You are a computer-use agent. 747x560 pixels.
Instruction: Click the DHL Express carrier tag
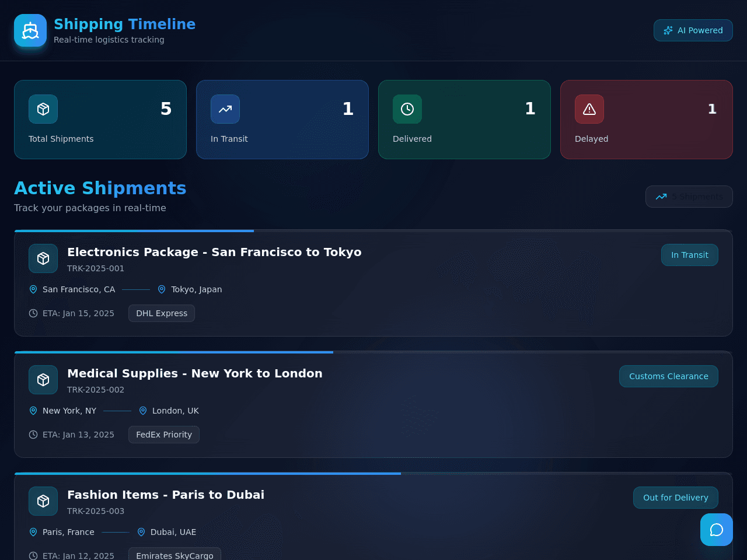(162, 313)
